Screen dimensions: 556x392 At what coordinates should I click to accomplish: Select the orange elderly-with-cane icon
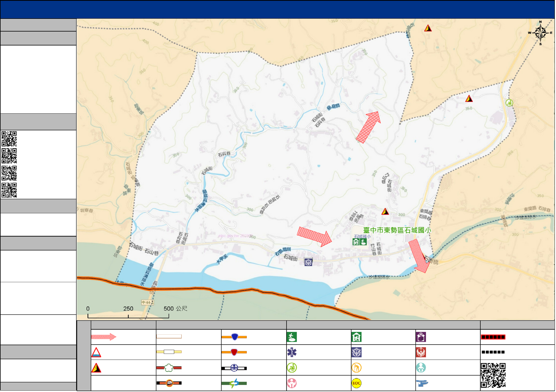[x=357, y=368]
